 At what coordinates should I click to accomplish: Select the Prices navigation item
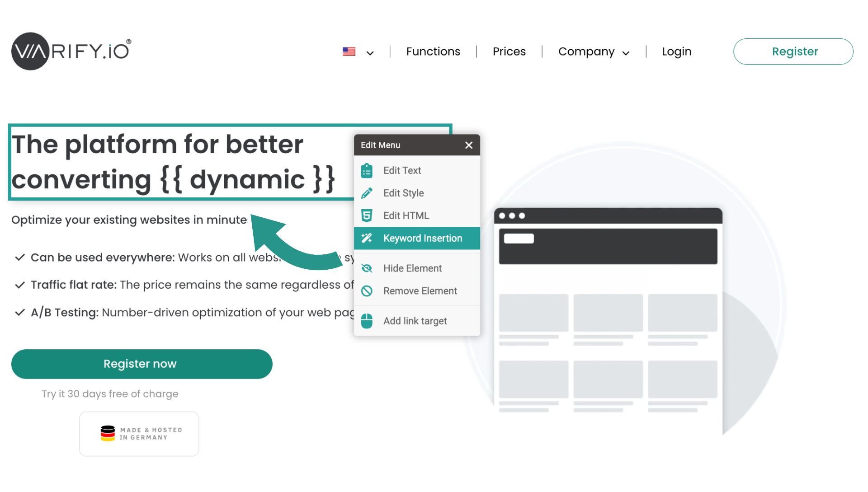(x=509, y=52)
